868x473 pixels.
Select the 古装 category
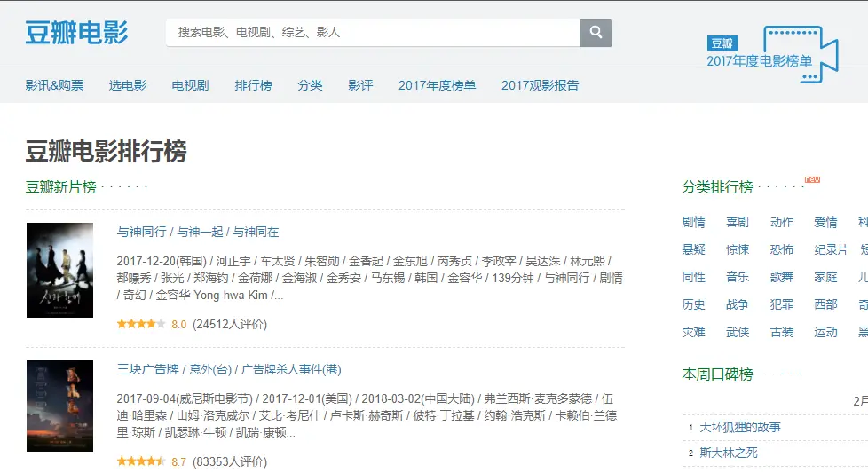tap(782, 332)
